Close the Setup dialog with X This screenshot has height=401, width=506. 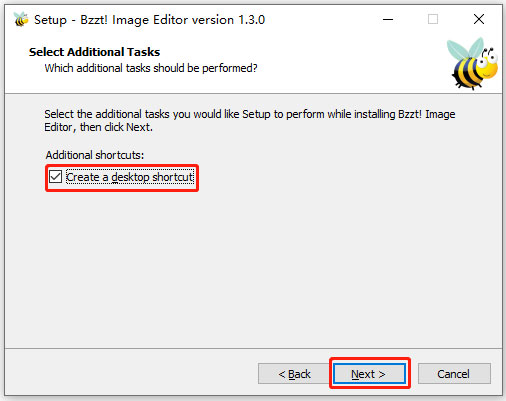(x=479, y=19)
